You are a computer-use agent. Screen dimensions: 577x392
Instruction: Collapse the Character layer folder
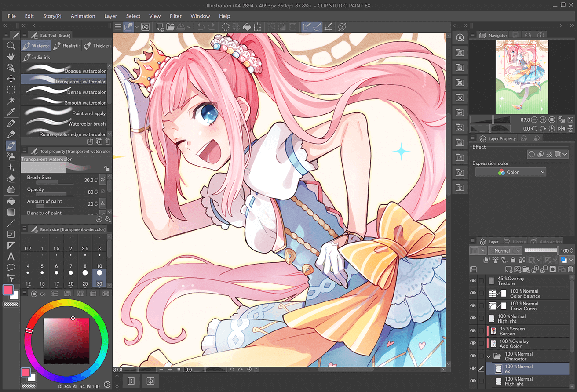(x=489, y=356)
